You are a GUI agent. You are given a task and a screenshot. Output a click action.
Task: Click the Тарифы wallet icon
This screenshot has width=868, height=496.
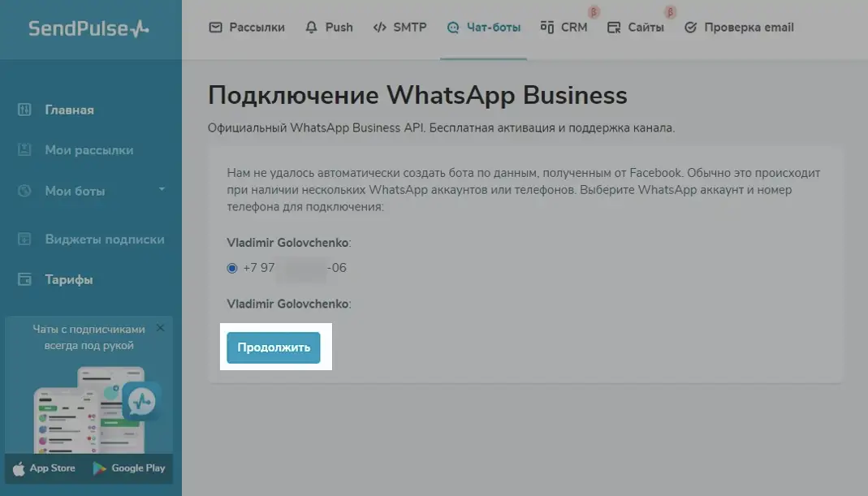coord(24,279)
